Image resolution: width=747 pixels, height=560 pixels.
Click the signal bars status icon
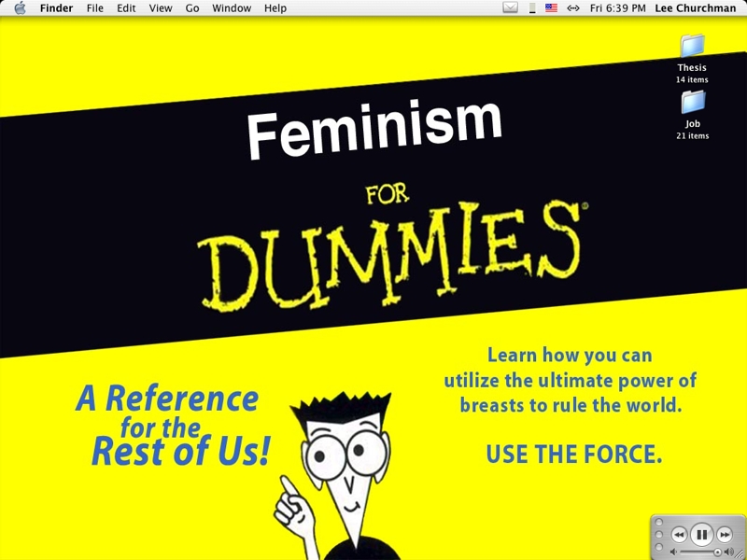click(531, 8)
